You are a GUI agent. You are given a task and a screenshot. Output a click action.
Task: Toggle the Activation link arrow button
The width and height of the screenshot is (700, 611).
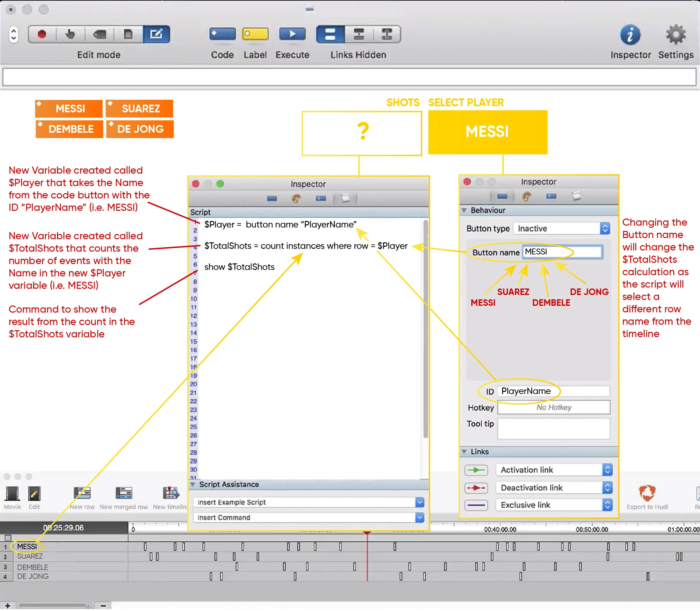pos(476,470)
